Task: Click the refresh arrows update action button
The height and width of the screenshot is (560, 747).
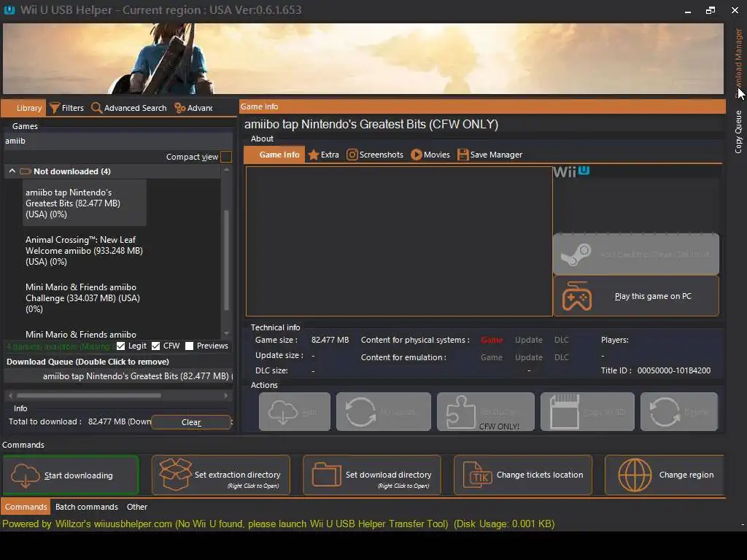Action: coord(384,412)
